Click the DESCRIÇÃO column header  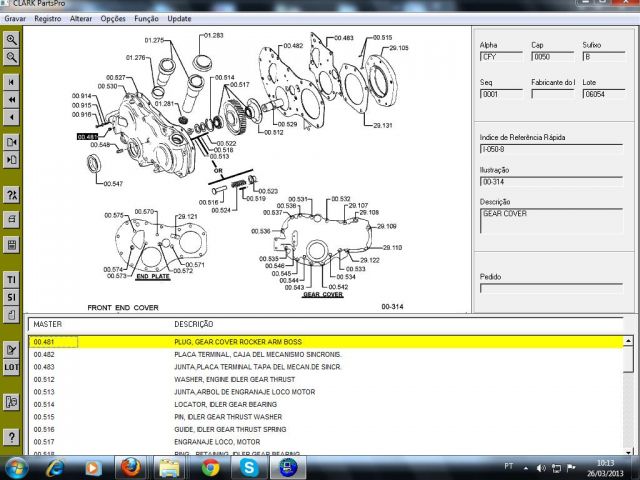click(x=193, y=324)
